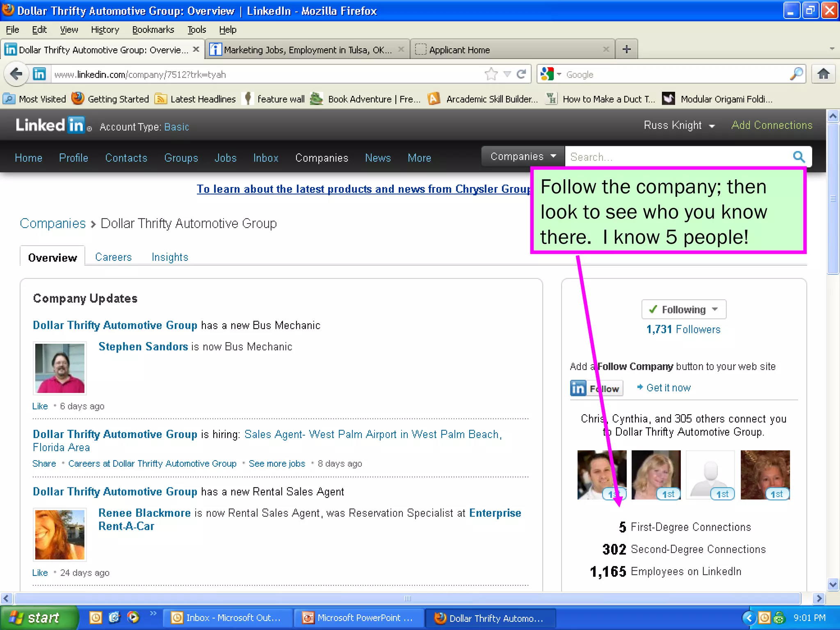Image resolution: width=840 pixels, height=630 pixels.
Task: Click the See more jobs link
Action: 277,463
